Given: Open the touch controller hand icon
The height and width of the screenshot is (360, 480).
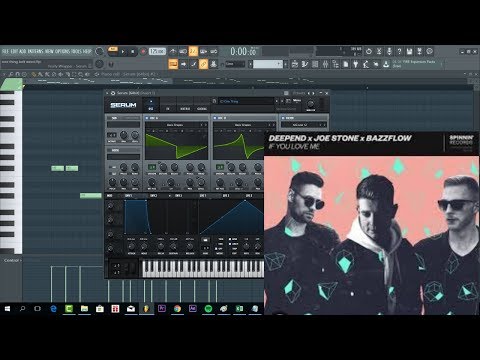Looking at the screenshot, I should (376, 64).
